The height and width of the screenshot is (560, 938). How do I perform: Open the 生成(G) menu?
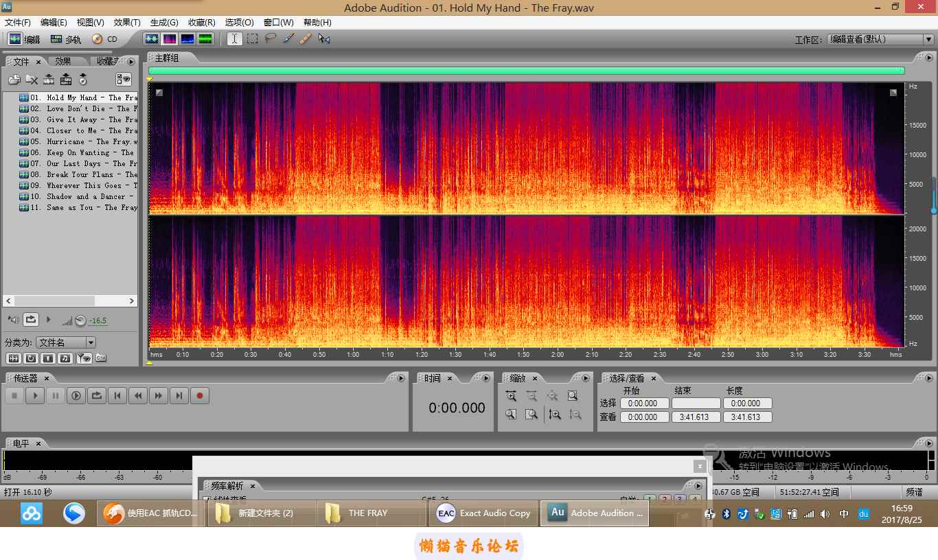(163, 23)
